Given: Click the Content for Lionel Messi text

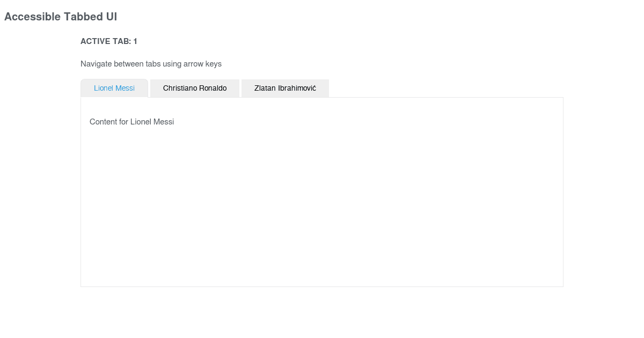Looking at the screenshot, I should (x=131, y=122).
